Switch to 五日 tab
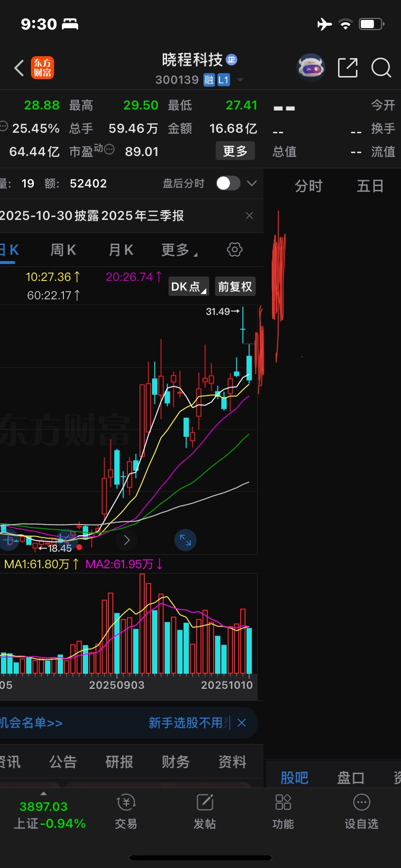 tap(370, 186)
